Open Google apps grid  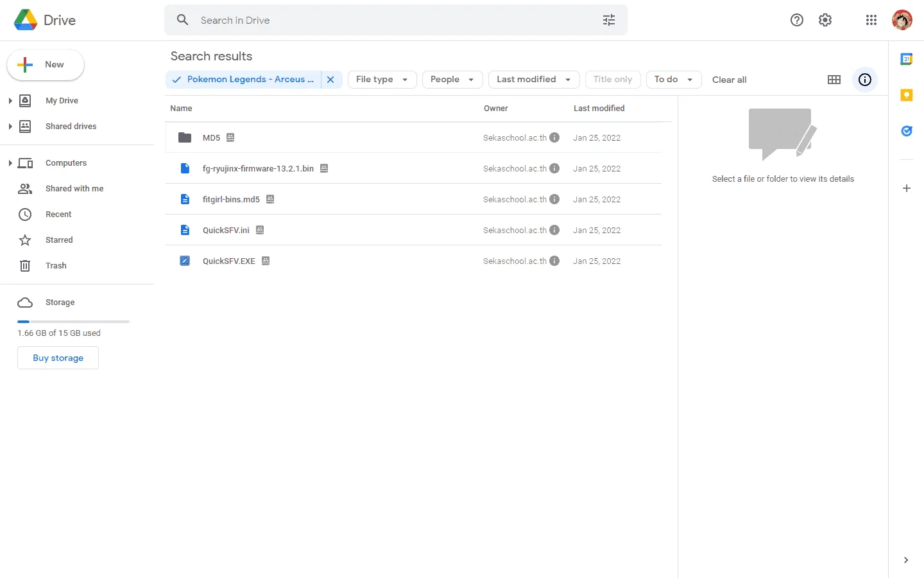pos(871,20)
